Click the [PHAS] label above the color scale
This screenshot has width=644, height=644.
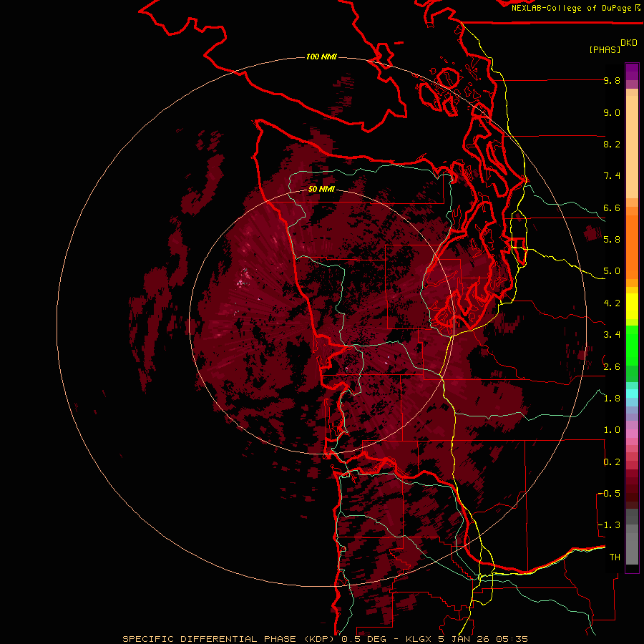click(605, 49)
